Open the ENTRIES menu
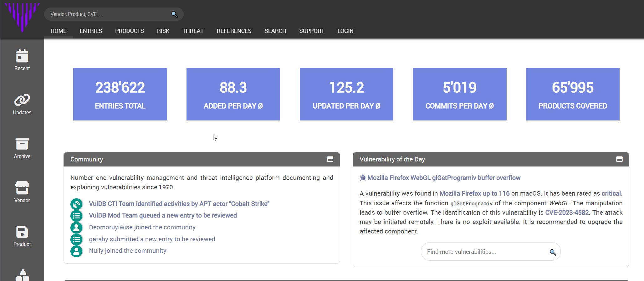 pos(91,31)
